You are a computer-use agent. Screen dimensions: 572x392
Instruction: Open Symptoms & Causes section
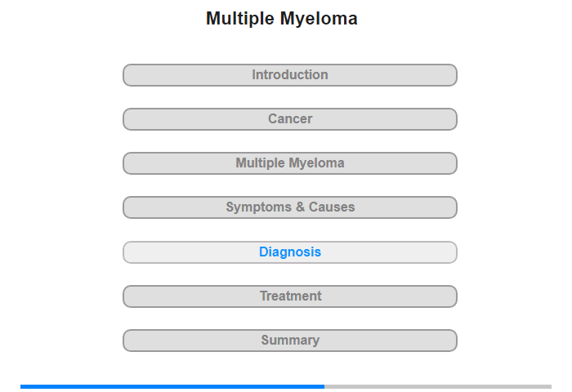[290, 207]
